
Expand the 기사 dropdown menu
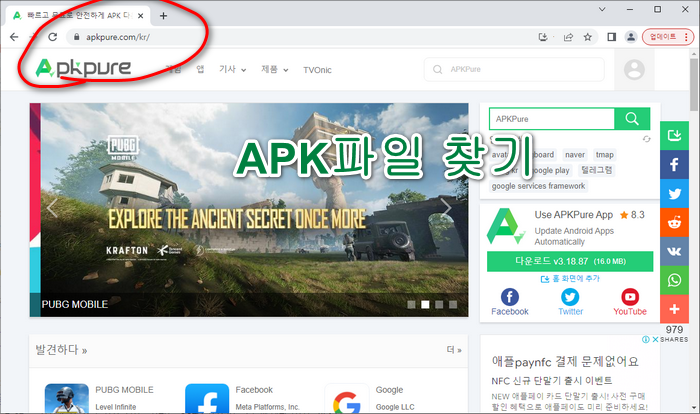pos(232,69)
